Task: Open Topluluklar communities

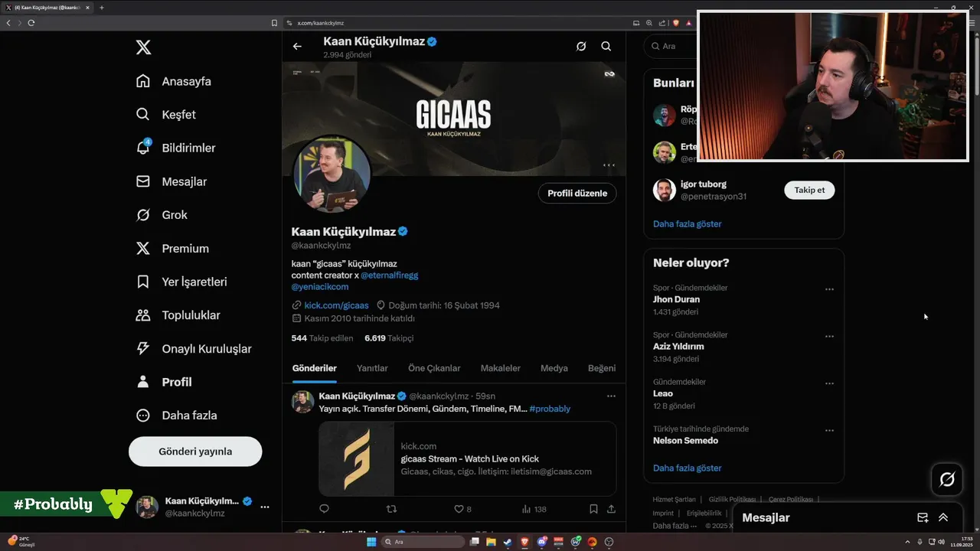Action: [x=178, y=315]
